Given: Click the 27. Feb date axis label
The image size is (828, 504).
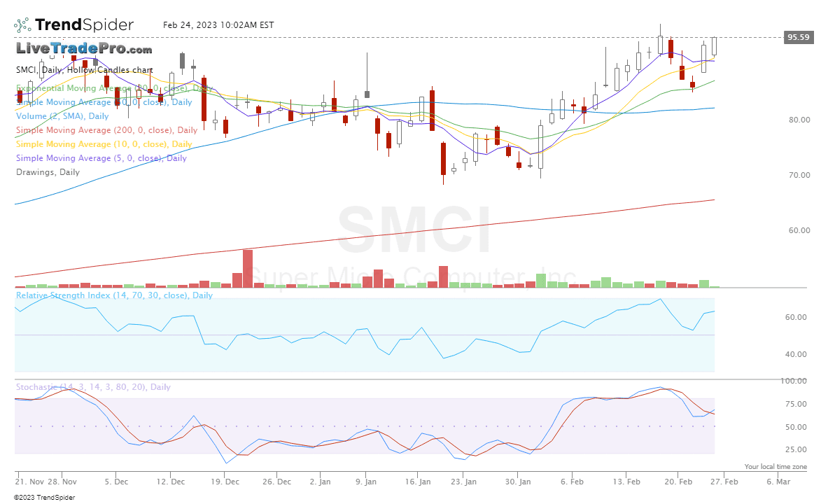Looking at the screenshot, I should coord(726,482).
